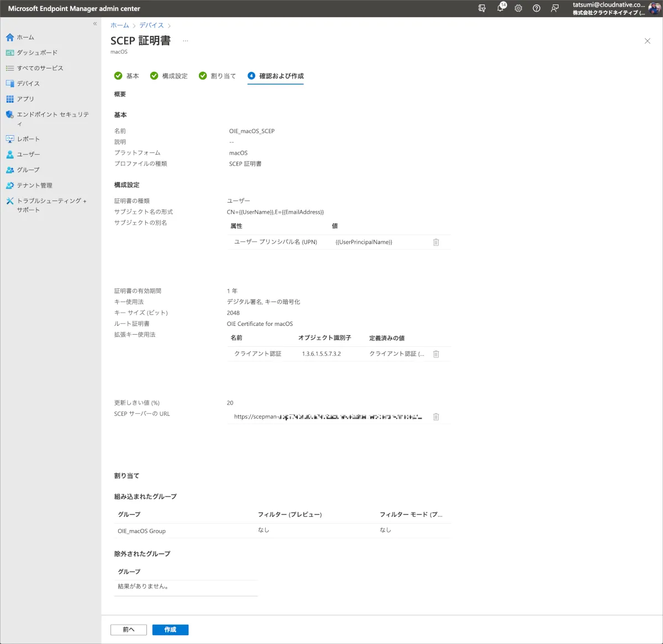Viewport: 663px width, 644px height.
Task: Switch to the 基本 step tab
Action: click(127, 76)
